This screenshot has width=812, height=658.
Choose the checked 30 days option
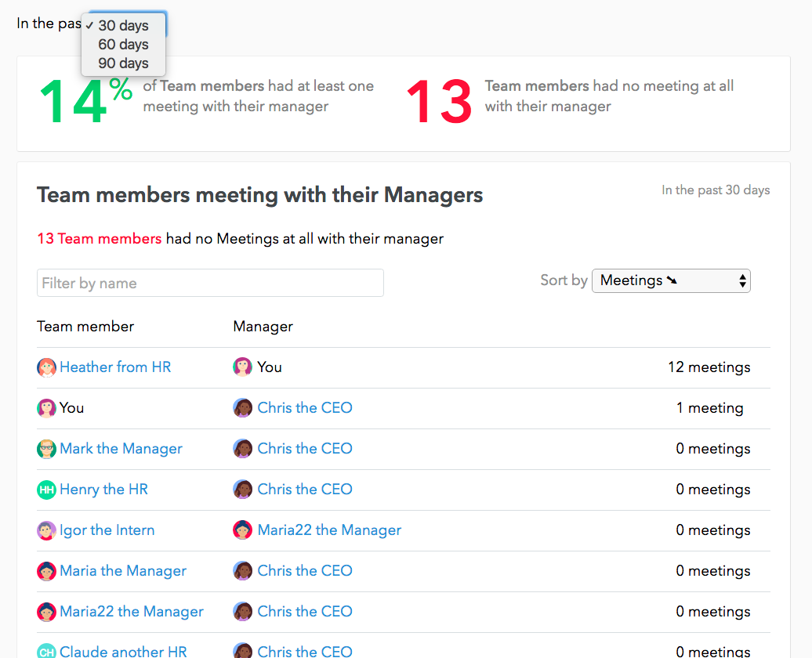pyautogui.click(x=123, y=25)
